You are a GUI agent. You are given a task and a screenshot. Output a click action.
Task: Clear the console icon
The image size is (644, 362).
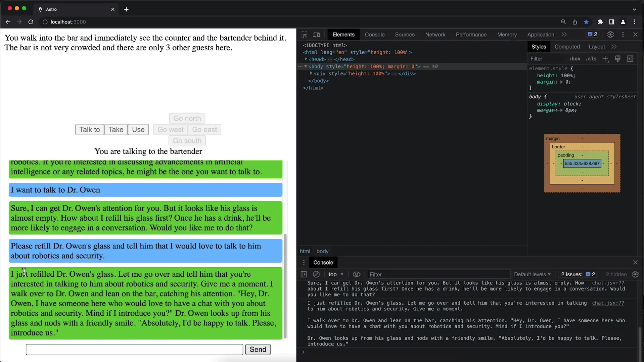[316, 274]
